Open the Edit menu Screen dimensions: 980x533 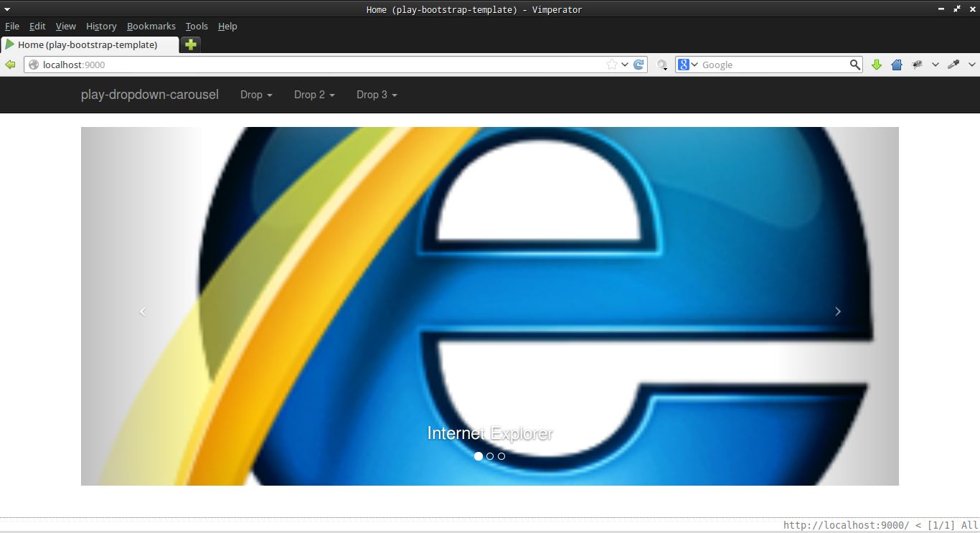[37, 26]
